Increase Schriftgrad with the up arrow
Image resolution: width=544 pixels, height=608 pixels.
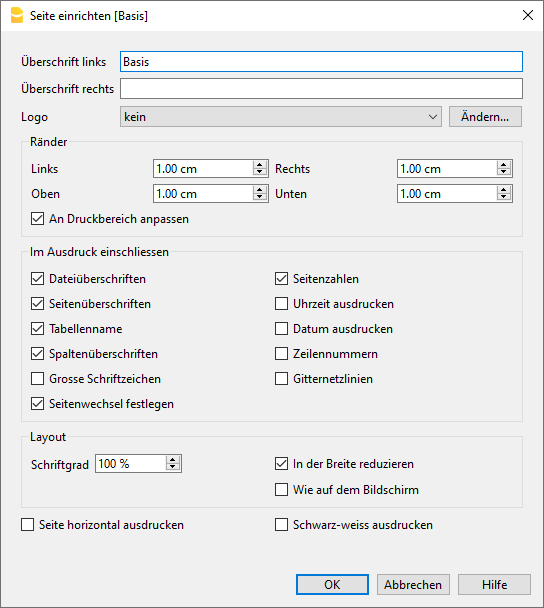(173, 460)
